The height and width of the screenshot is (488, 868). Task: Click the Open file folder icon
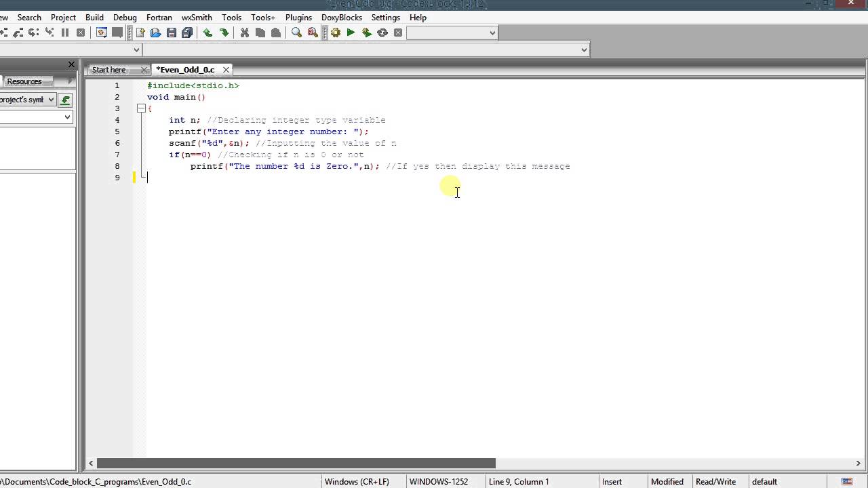(156, 33)
